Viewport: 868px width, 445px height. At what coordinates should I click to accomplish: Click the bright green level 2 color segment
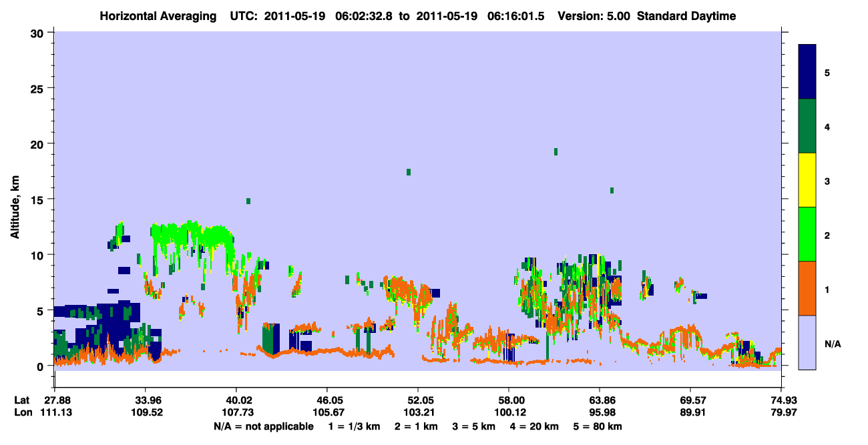coord(807,234)
